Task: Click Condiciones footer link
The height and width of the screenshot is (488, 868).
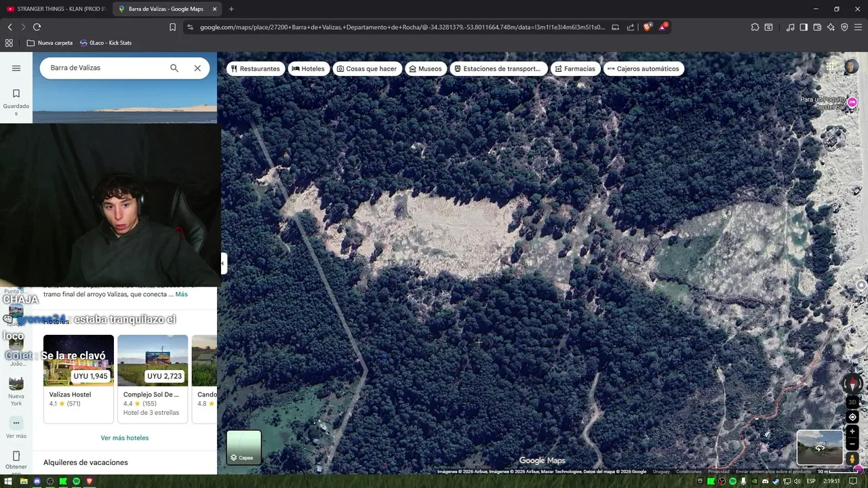Action: (x=688, y=472)
